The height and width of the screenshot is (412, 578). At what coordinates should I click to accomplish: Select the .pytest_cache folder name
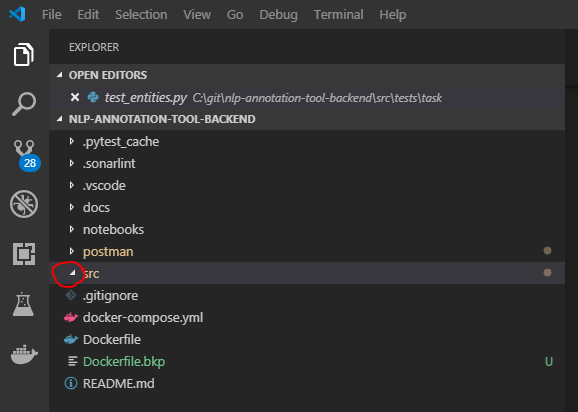[x=121, y=142]
